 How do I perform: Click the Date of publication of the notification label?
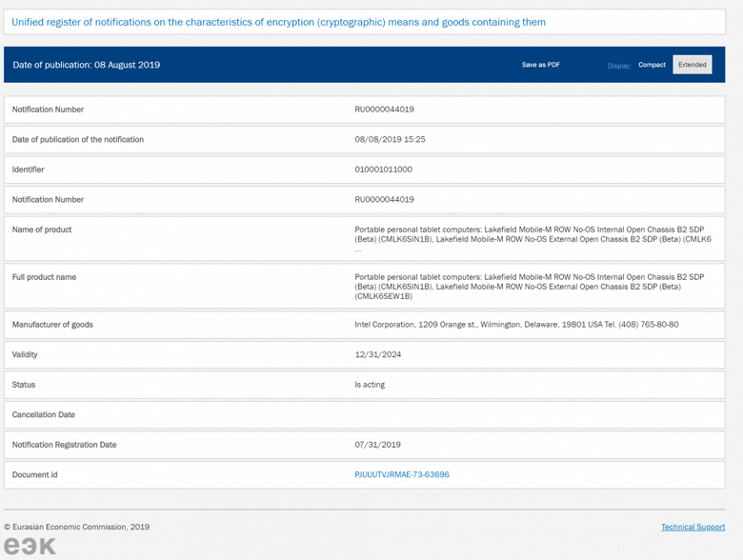pyautogui.click(x=78, y=139)
